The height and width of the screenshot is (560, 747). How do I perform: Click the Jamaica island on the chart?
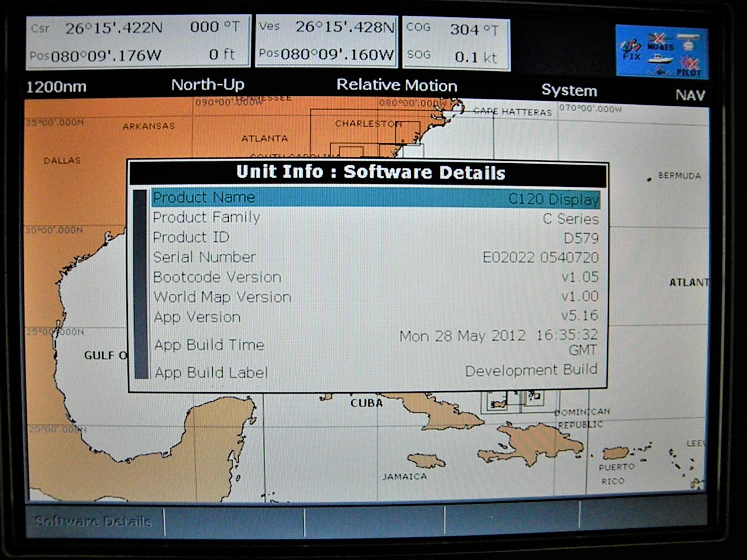pyautogui.click(x=425, y=461)
